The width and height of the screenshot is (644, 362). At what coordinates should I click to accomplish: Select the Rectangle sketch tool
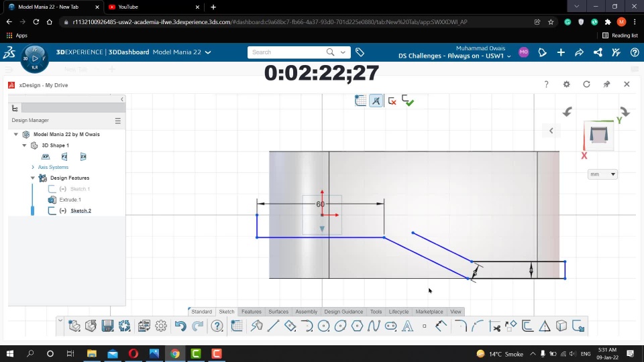pos(290,326)
